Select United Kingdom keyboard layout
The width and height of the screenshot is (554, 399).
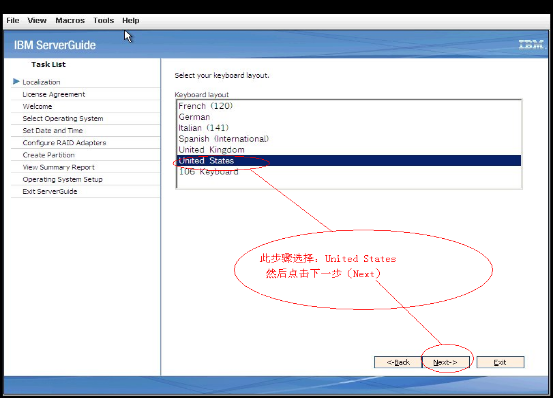[349, 150]
